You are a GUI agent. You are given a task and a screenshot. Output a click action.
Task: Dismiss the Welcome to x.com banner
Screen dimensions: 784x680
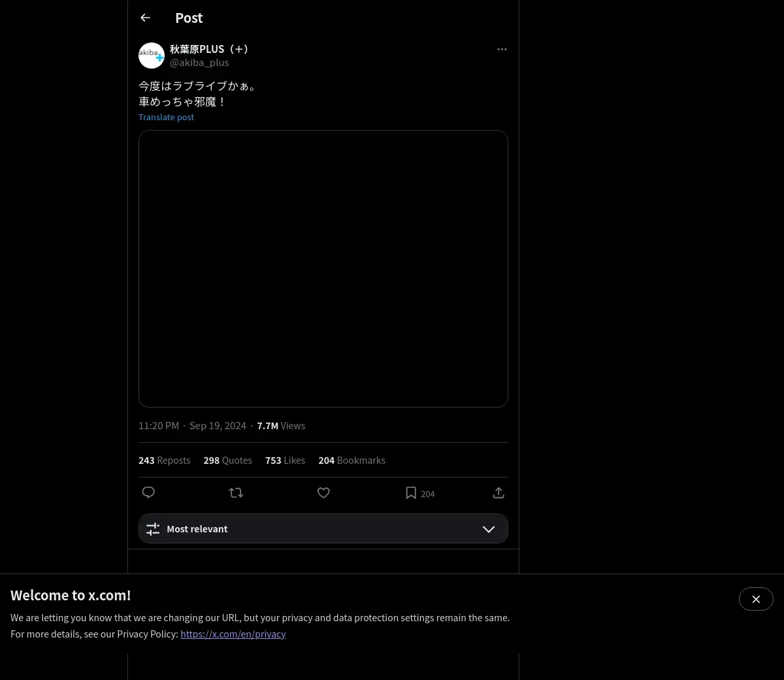[756, 599]
